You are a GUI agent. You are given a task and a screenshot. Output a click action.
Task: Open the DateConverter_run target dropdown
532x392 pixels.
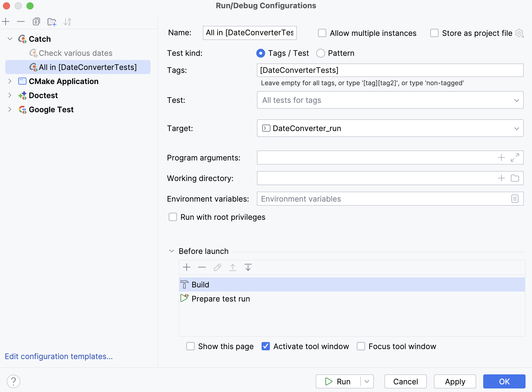point(517,128)
